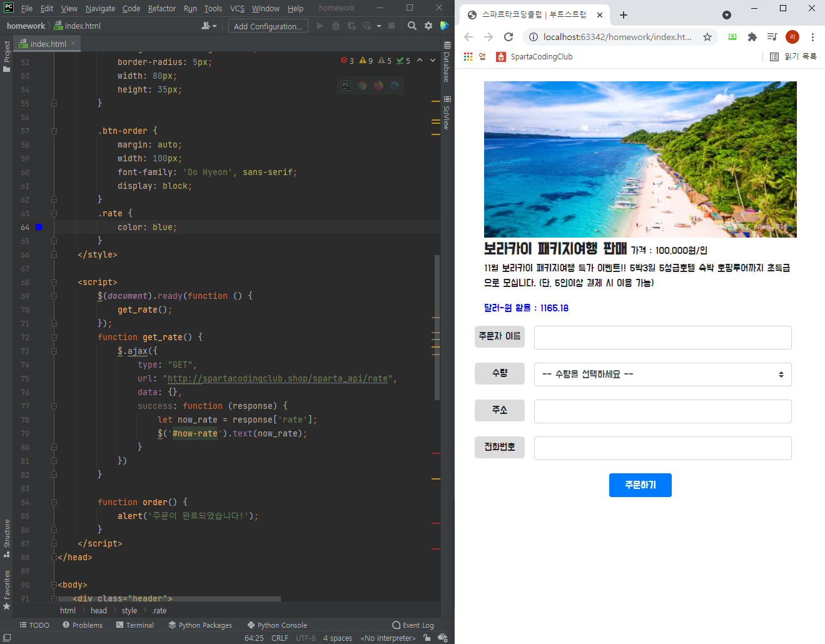Open the quantity select dropdown on webpage
This screenshot has width=825, height=644.
coord(663,375)
